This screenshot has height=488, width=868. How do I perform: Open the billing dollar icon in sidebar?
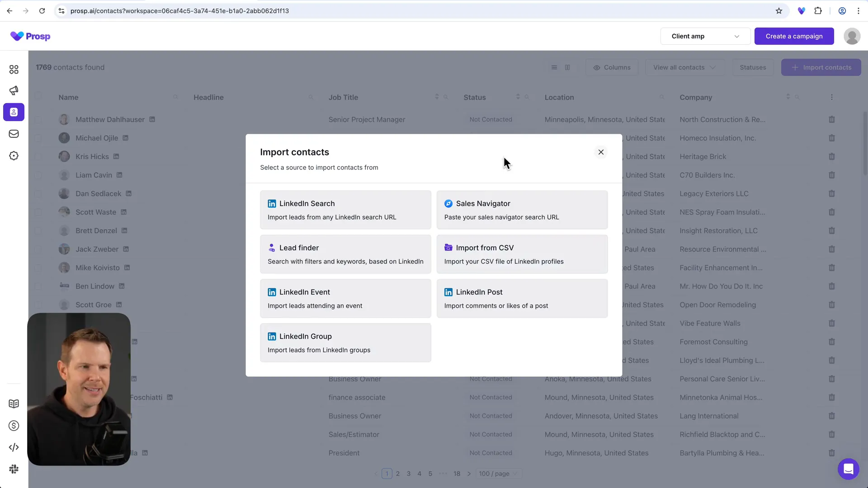tap(14, 426)
